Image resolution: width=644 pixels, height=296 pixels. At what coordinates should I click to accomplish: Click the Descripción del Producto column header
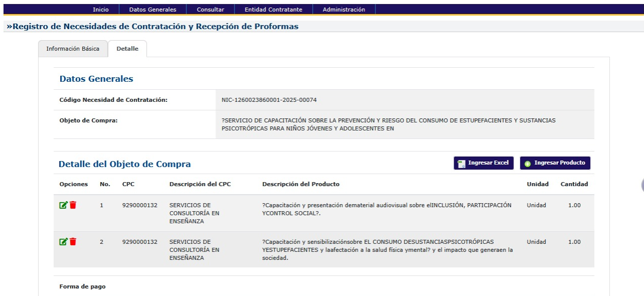pos(301,184)
